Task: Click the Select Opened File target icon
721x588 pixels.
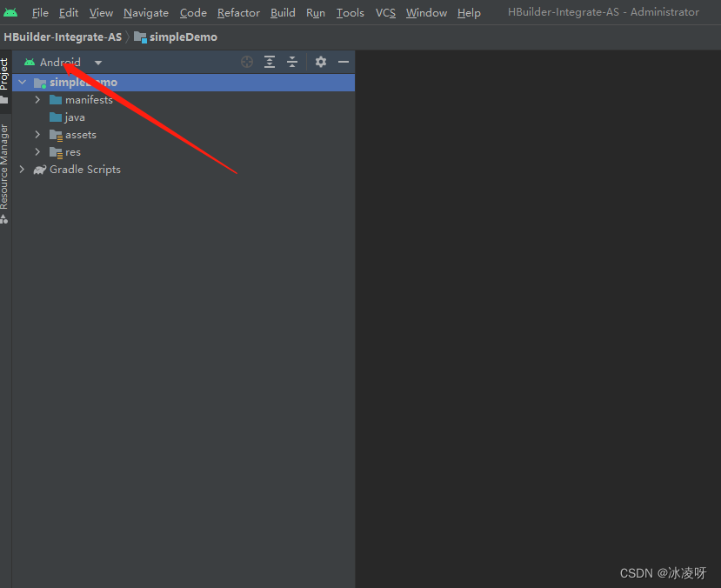Action: click(x=247, y=62)
